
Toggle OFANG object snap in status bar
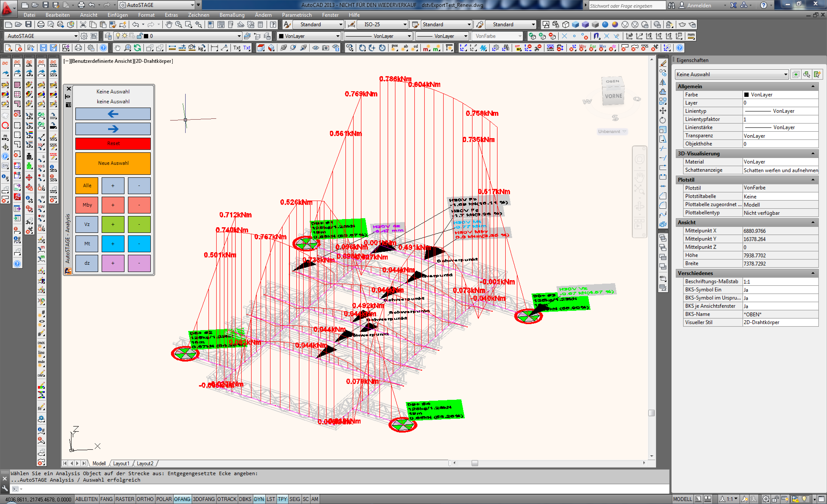pyautogui.click(x=182, y=499)
